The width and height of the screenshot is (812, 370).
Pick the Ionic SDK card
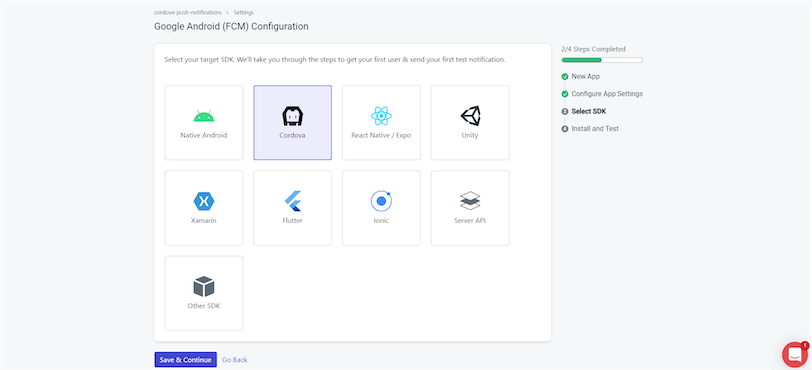[381, 208]
